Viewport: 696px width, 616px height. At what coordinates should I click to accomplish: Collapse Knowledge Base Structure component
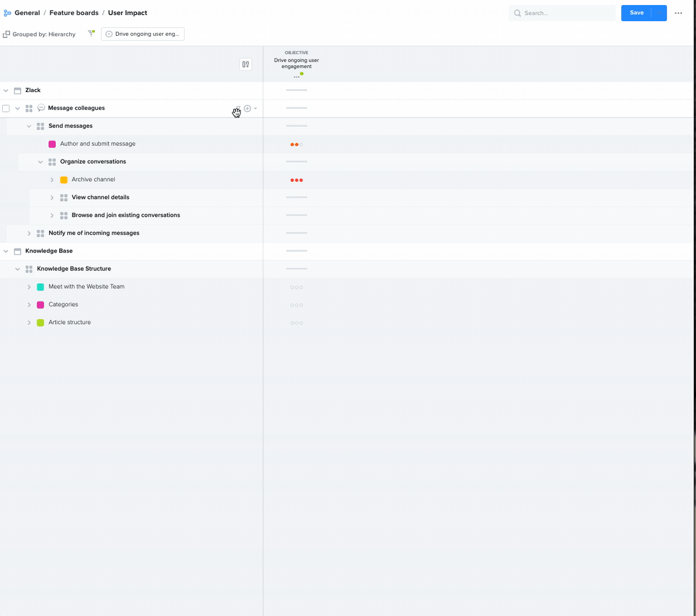click(x=17, y=269)
